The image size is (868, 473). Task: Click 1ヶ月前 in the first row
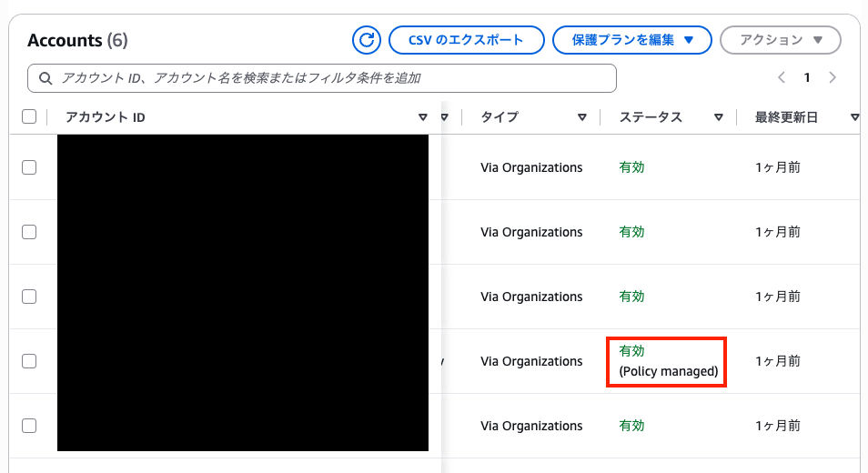(778, 167)
